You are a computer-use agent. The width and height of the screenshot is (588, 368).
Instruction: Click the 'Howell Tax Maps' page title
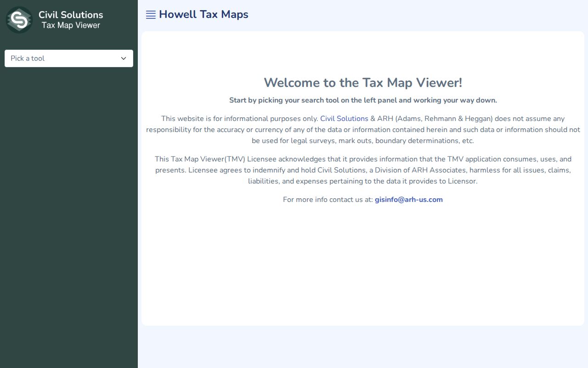(x=204, y=14)
